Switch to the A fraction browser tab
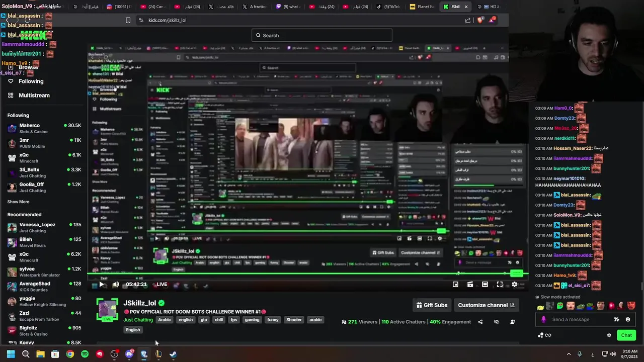Screen dimensions: 644x362 tap(255, 7)
